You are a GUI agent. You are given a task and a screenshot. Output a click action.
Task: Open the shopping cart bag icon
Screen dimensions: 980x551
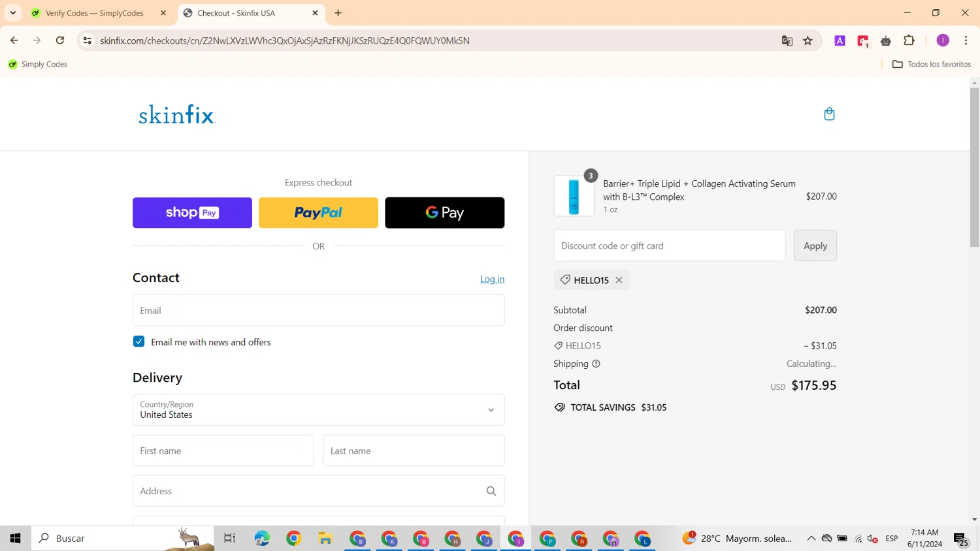pos(829,114)
